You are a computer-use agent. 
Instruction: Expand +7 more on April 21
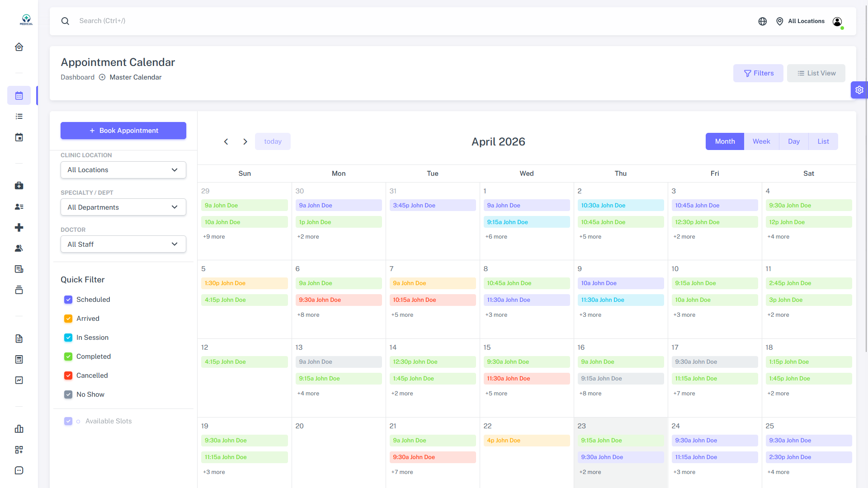(402, 472)
